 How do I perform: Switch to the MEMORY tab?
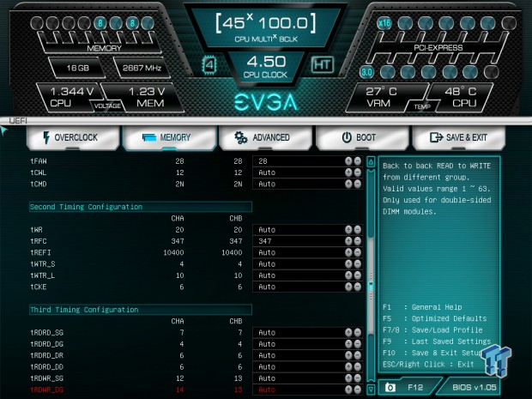click(x=169, y=137)
